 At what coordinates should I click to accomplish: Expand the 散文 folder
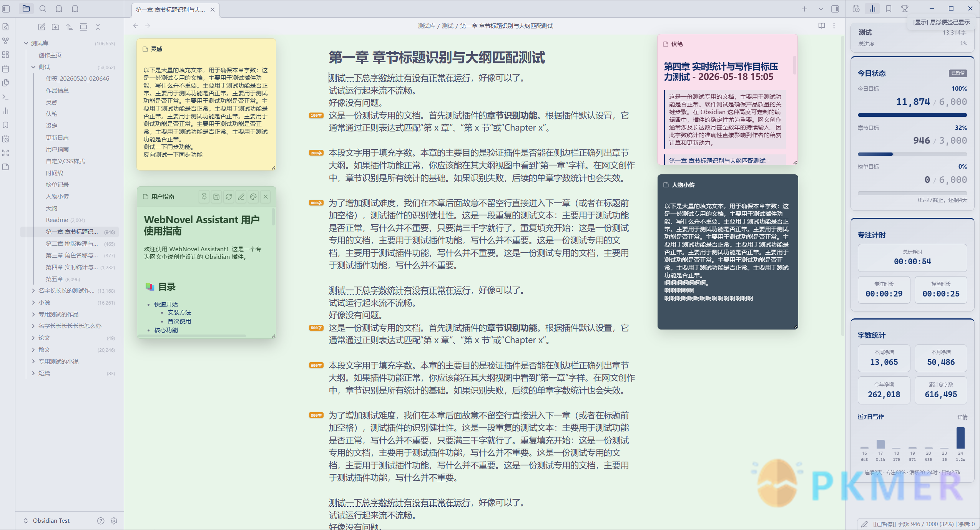(33, 350)
